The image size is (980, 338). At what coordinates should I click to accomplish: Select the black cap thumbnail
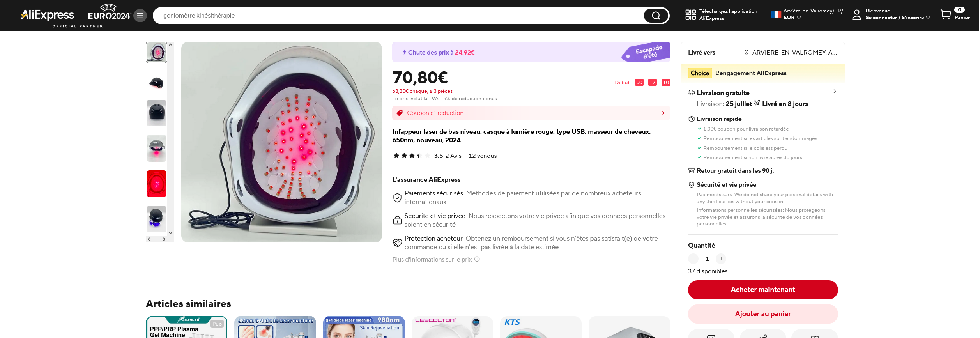pyautogui.click(x=156, y=83)
